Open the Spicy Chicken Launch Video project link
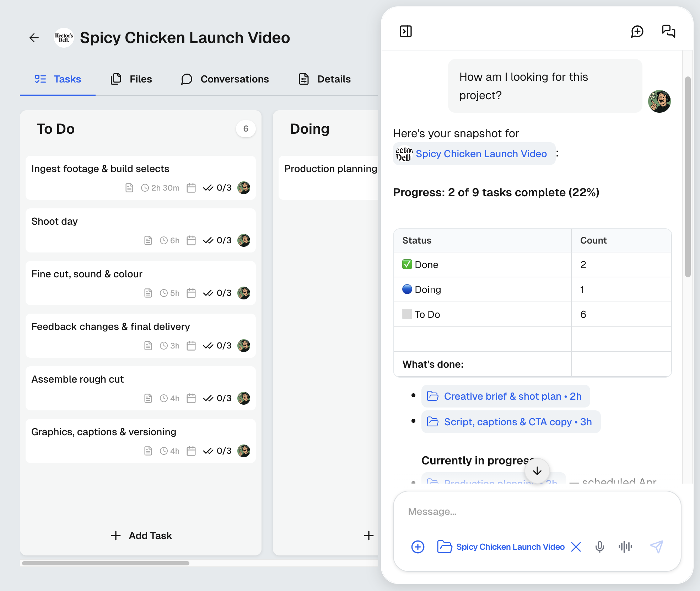The width and height of the screenshot is (700, 591). [481, 154]
